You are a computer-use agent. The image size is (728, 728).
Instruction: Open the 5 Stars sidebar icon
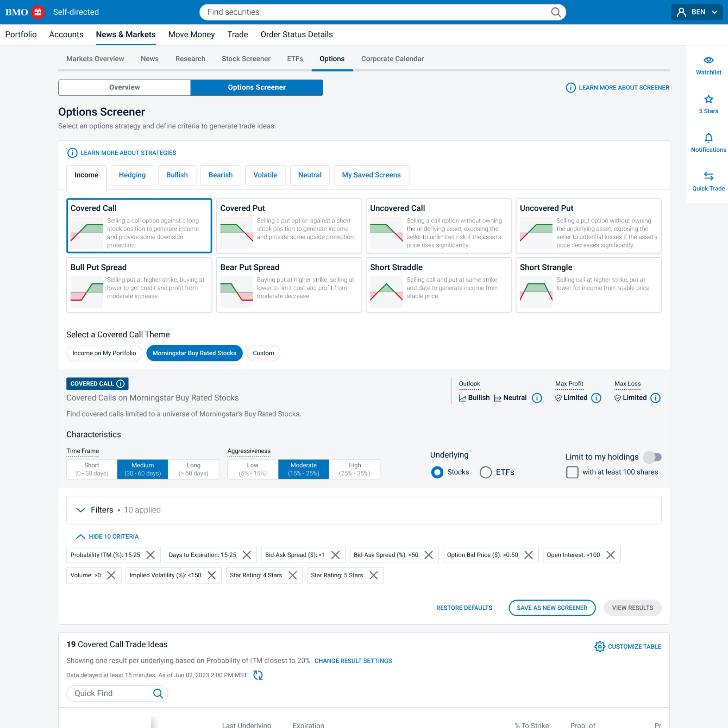[708, 99]
